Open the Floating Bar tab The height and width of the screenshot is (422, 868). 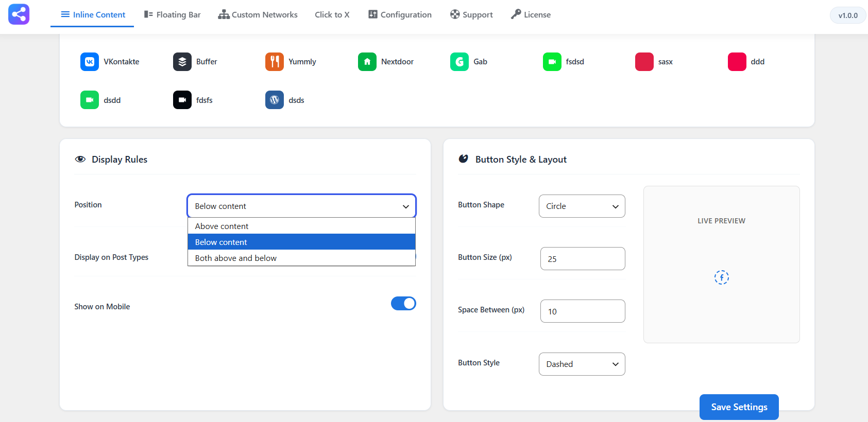coord(172,14)
